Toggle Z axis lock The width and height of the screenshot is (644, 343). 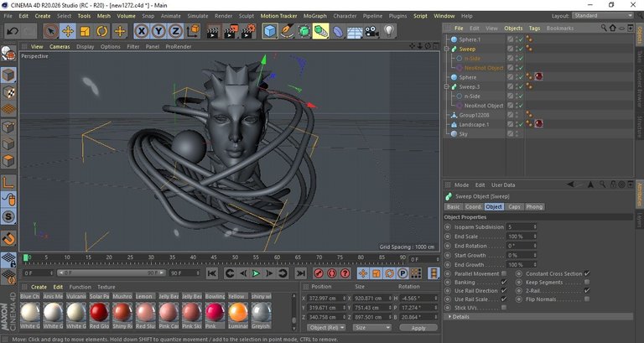coord(175,31)
